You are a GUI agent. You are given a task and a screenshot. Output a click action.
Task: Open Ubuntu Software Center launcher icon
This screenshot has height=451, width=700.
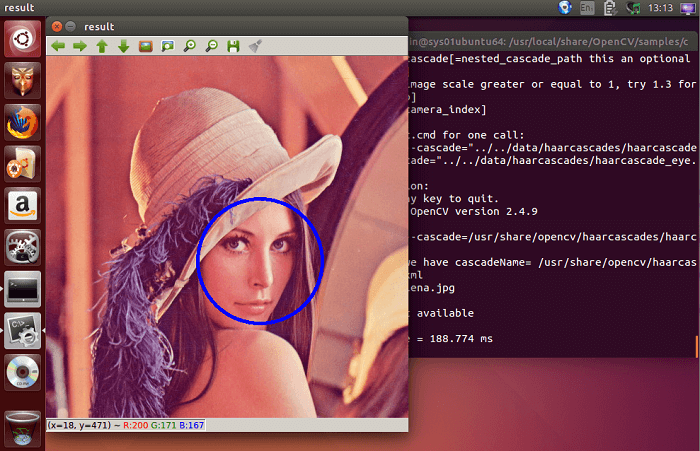point(22,164)
